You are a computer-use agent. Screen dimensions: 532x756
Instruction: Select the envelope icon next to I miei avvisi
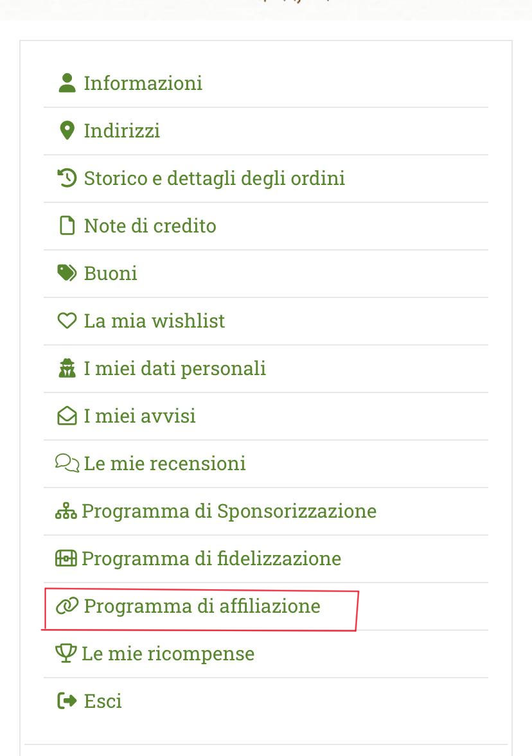(x=67, y=415)
